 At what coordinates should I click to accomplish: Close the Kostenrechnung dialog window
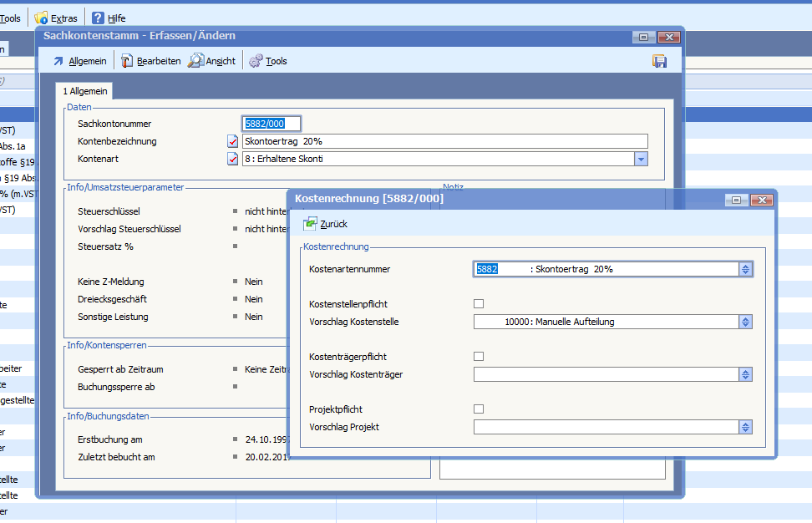point(761,200)
